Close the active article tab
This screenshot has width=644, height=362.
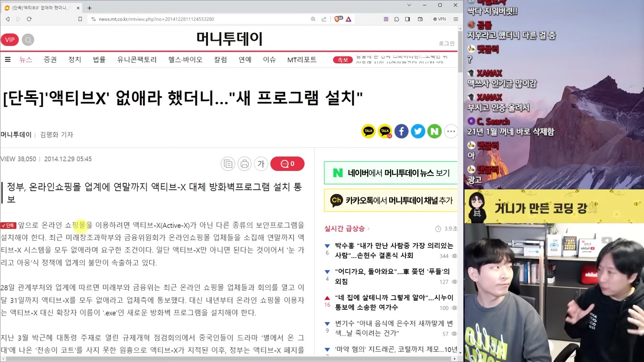[79, 8]
